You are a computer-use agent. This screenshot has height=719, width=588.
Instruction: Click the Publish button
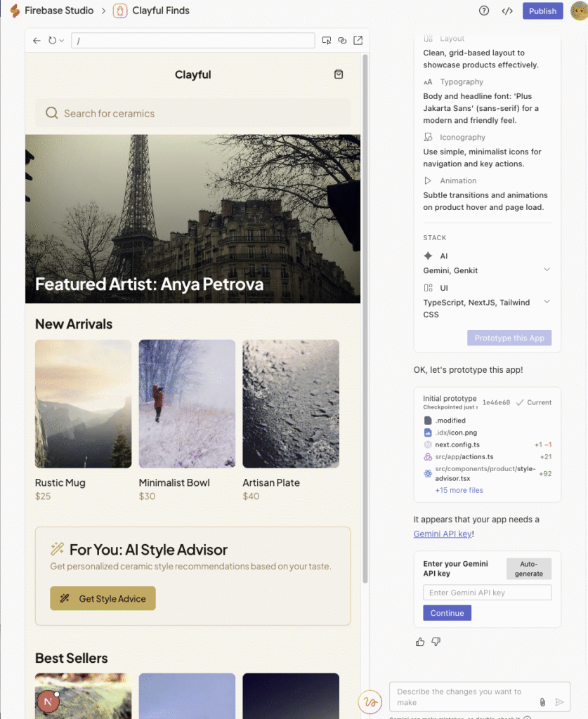[x=542, y=11]
